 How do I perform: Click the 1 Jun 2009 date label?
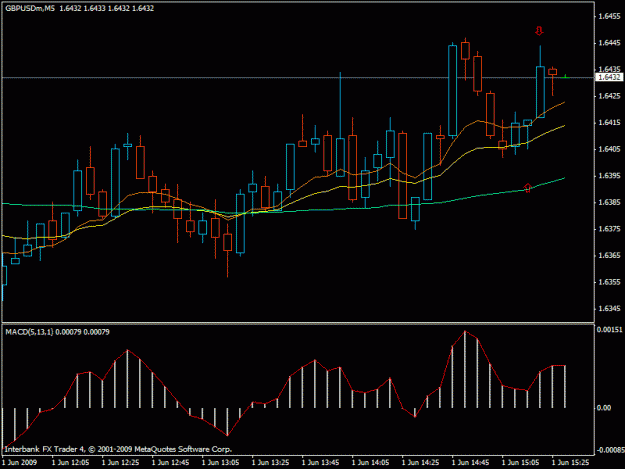20,463
